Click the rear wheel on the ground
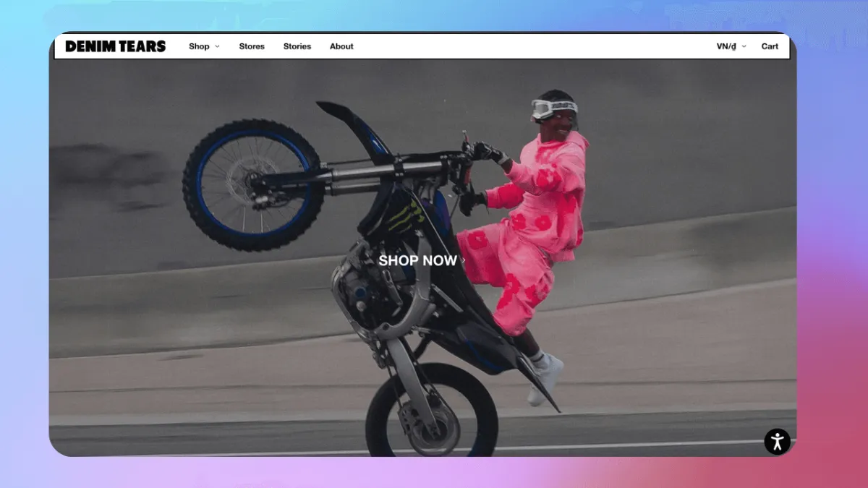The height and width of the screenshot is (488, 868). click(431, 416)
